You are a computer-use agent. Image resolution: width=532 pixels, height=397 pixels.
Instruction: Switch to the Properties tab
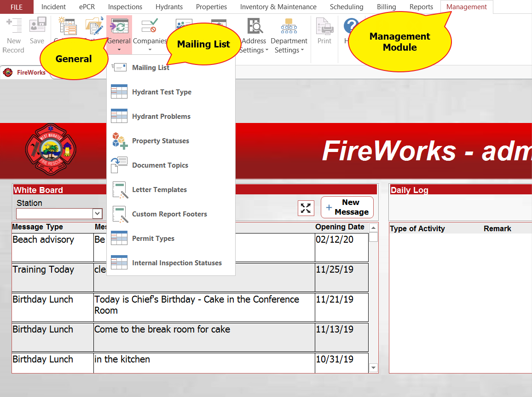(211, 7)
